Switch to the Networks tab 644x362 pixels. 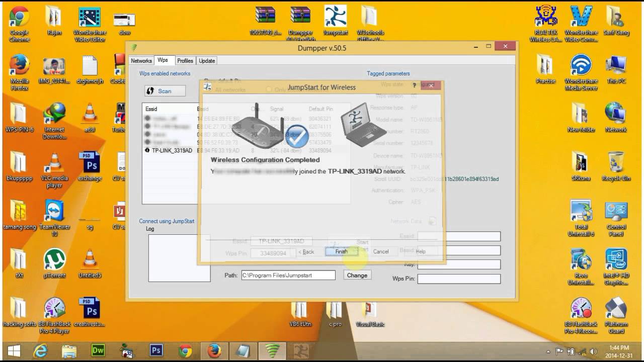click(141, 61)
